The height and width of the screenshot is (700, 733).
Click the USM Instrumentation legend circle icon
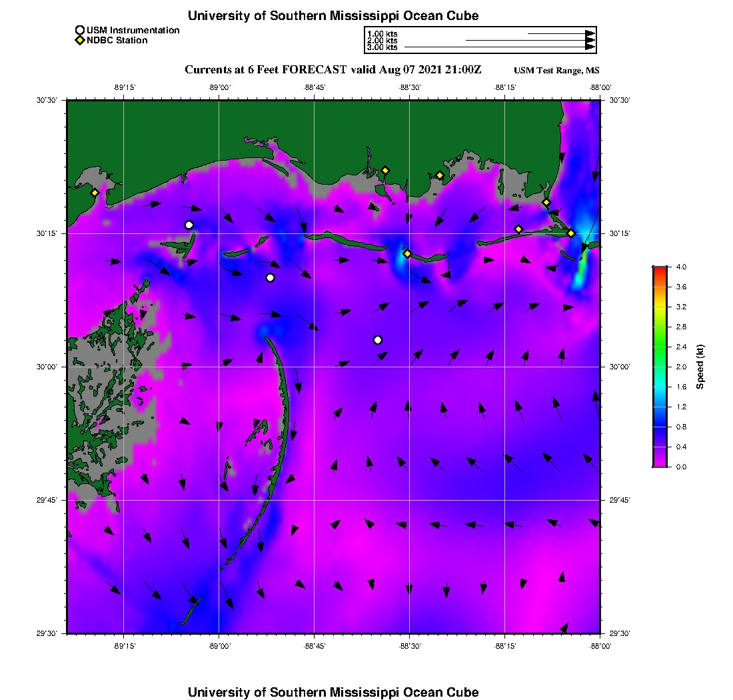(80, 30)
